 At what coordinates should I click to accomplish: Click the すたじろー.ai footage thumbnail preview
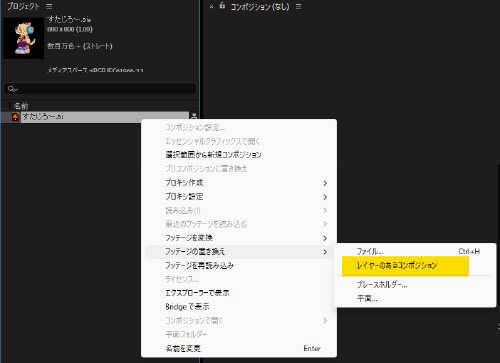point(24,38)
